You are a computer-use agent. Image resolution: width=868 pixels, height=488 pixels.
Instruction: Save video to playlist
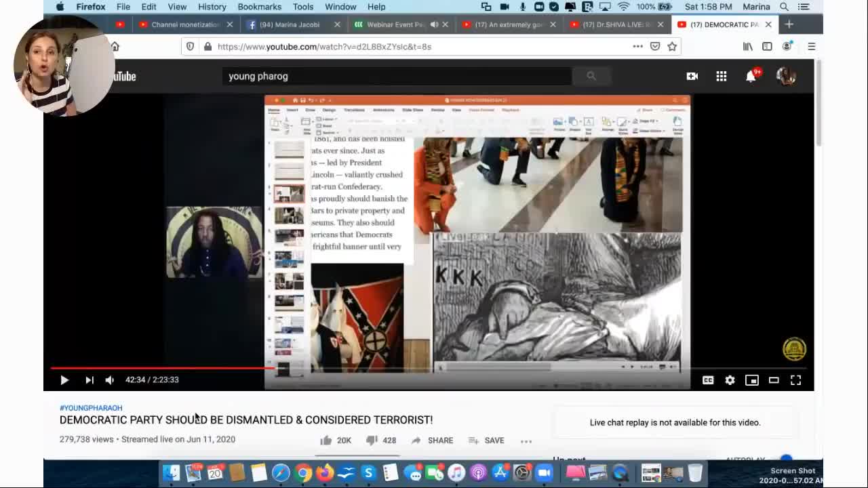click(x=486, y=441)
